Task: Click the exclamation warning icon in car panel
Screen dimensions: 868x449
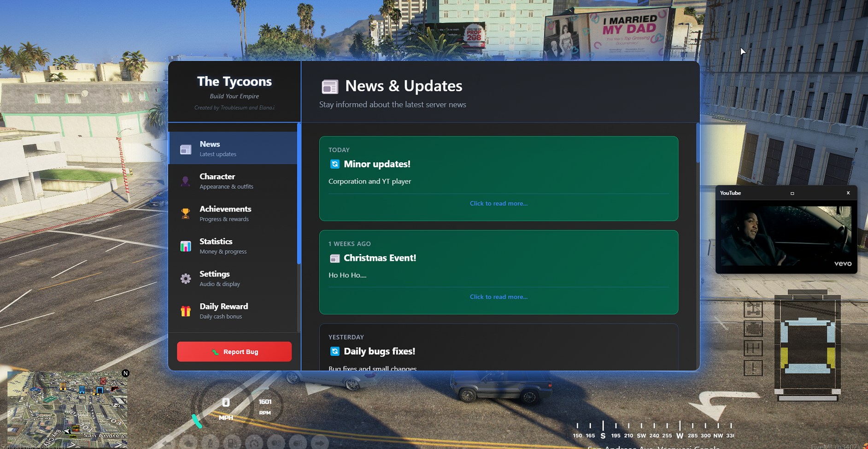Action: click(753, 368)
